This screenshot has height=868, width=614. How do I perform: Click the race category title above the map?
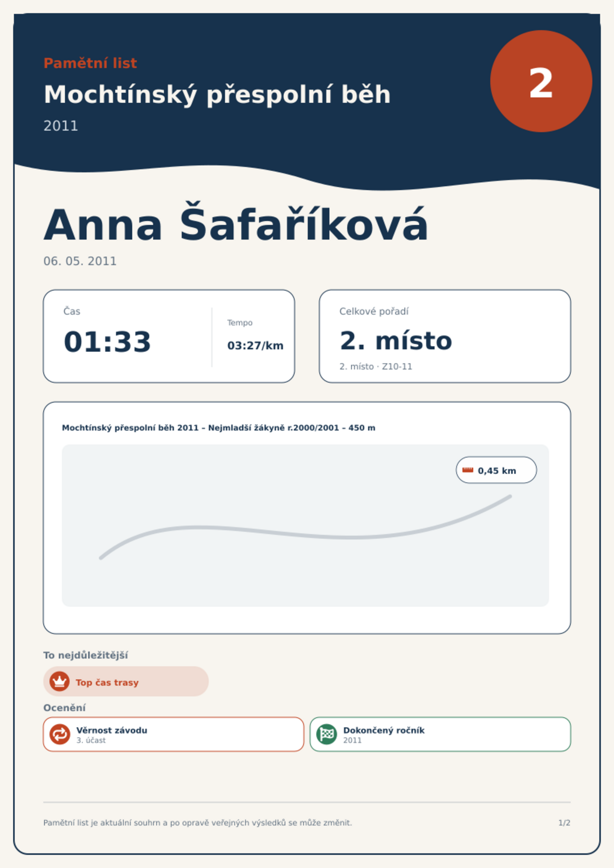218,428
